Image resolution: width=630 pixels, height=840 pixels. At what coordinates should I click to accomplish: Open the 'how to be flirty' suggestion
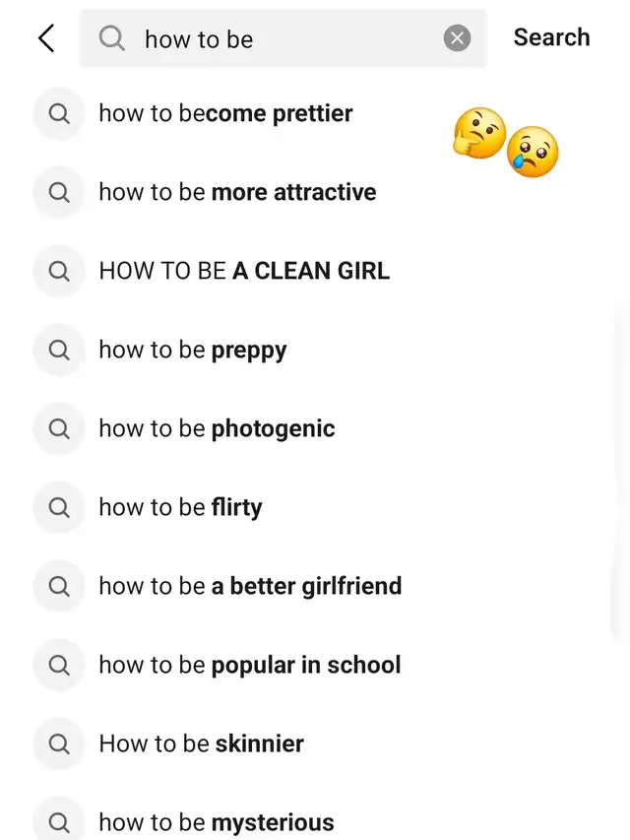point(180,507)
